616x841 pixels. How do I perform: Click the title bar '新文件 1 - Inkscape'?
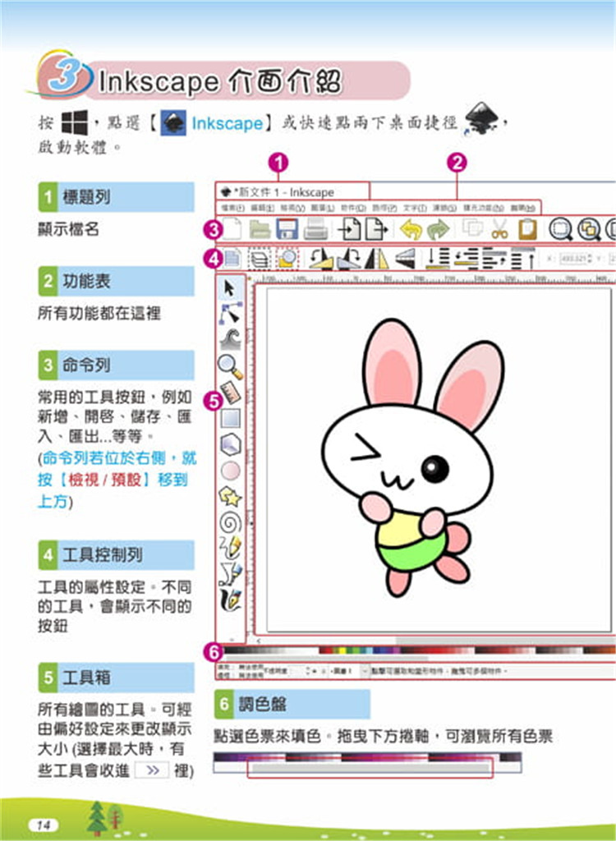click(292, 191)
